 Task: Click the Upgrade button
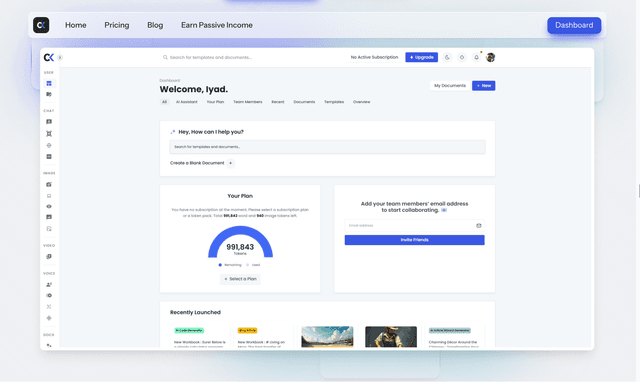(422, 58)
